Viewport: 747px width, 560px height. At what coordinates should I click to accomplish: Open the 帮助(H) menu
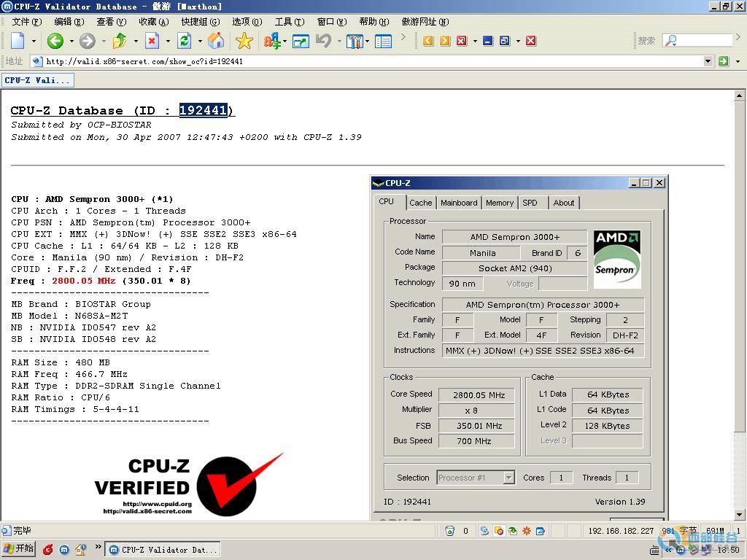[x=374, y=21]
